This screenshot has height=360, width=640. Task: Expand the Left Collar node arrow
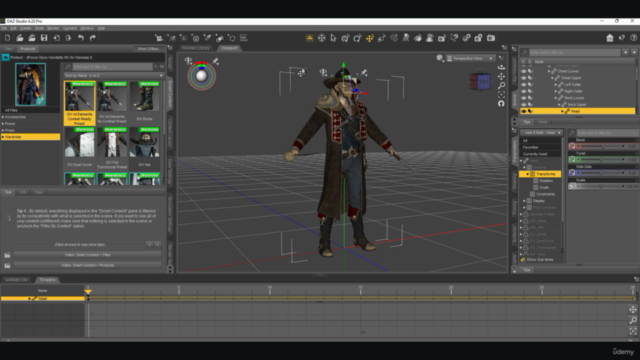(x=556, y=84)
